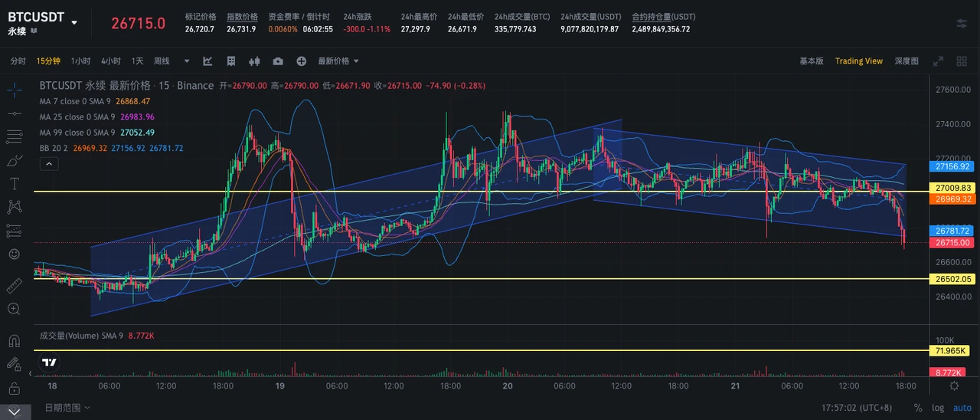980x420 pixels.
Task: Toggle lock all drawings padlock
Action: click(14, 388)
